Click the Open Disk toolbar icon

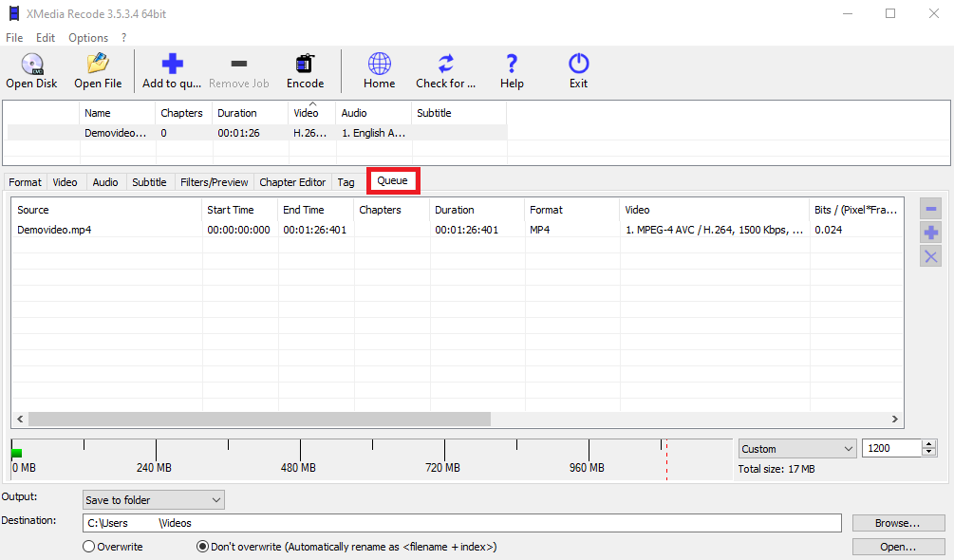pyautogui.click(x=31, y=65)
